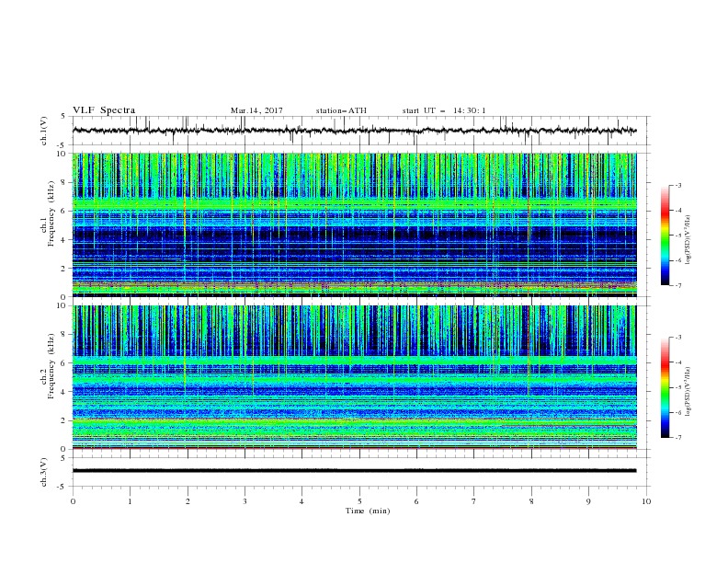Click the ch.3 voltage waveform trace
728x563 pixels.
point(355,471)
